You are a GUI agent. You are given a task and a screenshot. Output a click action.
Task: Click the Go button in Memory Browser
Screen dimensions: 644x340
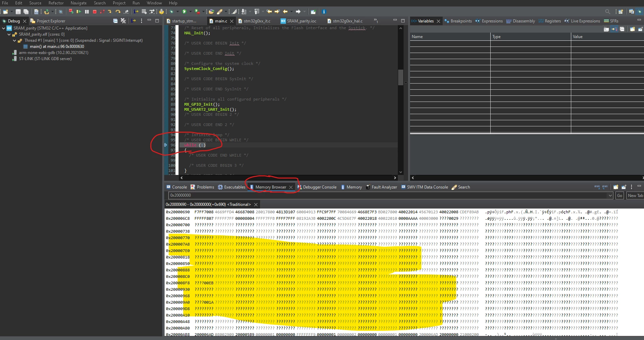[x=620, y=196]
